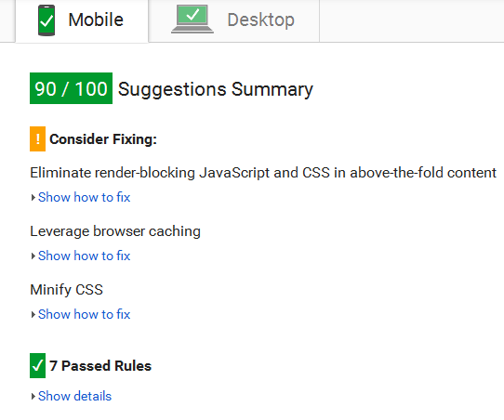
Task: Open Show how to fix for Minify CSS
Action: tap(85, 314)
